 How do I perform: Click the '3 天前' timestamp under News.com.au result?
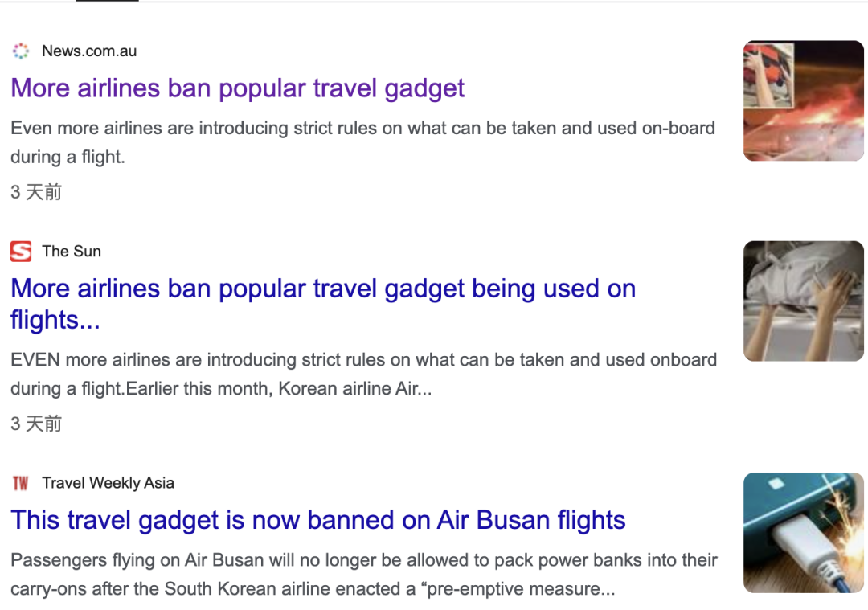pos(36,192)
